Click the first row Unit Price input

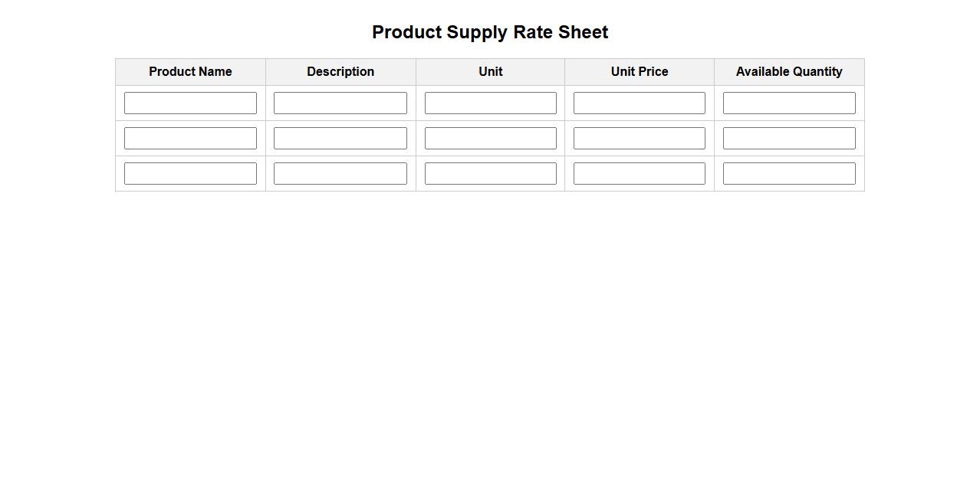coord(639,103)
